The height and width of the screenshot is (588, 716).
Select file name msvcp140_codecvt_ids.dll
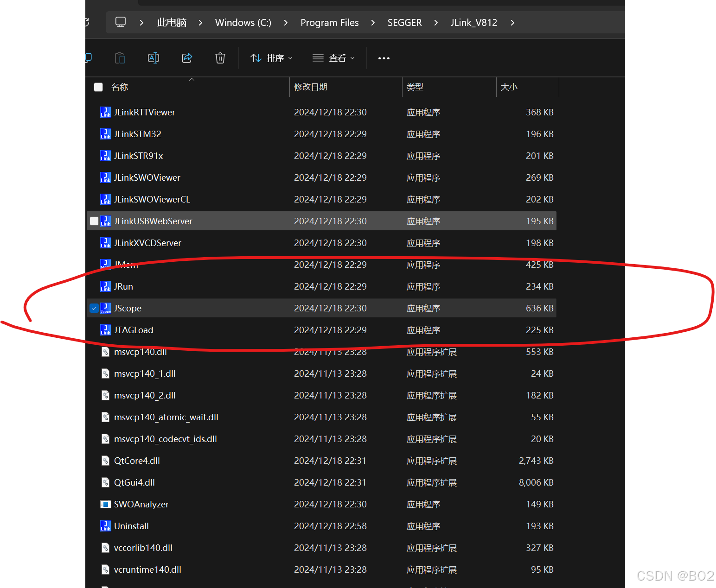166,439
